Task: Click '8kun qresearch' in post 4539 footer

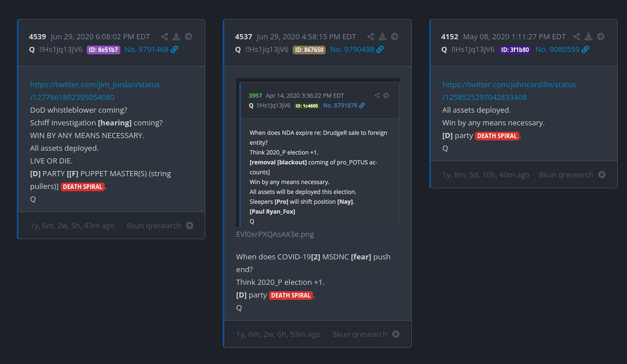Action: click(154, 225)
